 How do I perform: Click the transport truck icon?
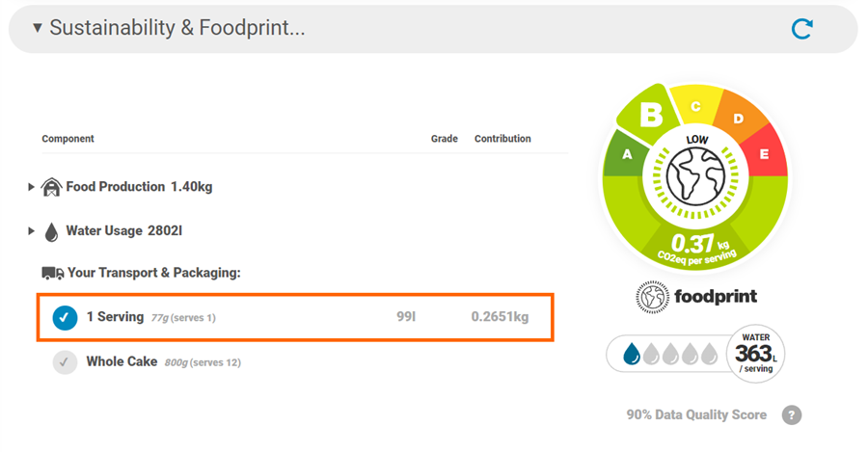pos(53,273)
